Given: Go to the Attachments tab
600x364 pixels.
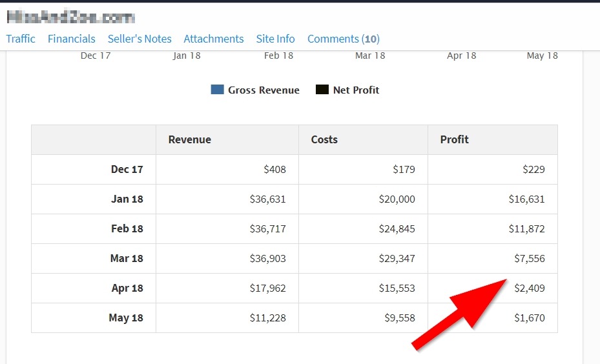Looking at the screenshot, I should (214, 39).
